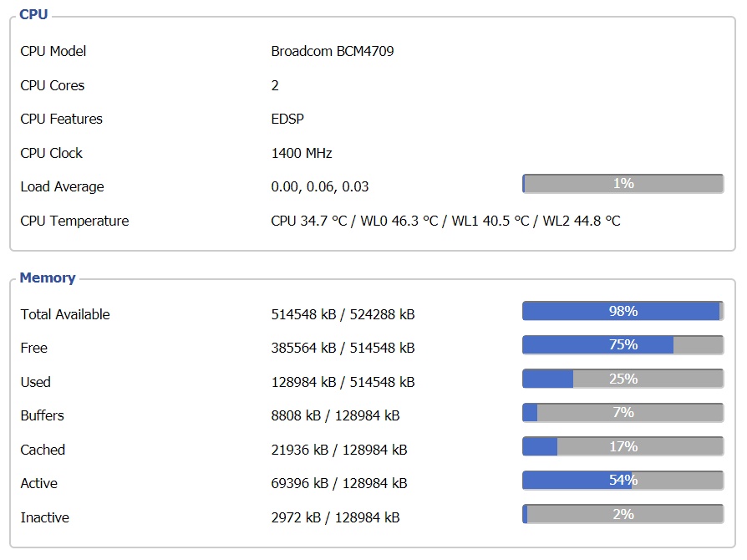Click the Active memory 54% bar
This screenshot has height=560, width=747.
[x=623, y=480]
